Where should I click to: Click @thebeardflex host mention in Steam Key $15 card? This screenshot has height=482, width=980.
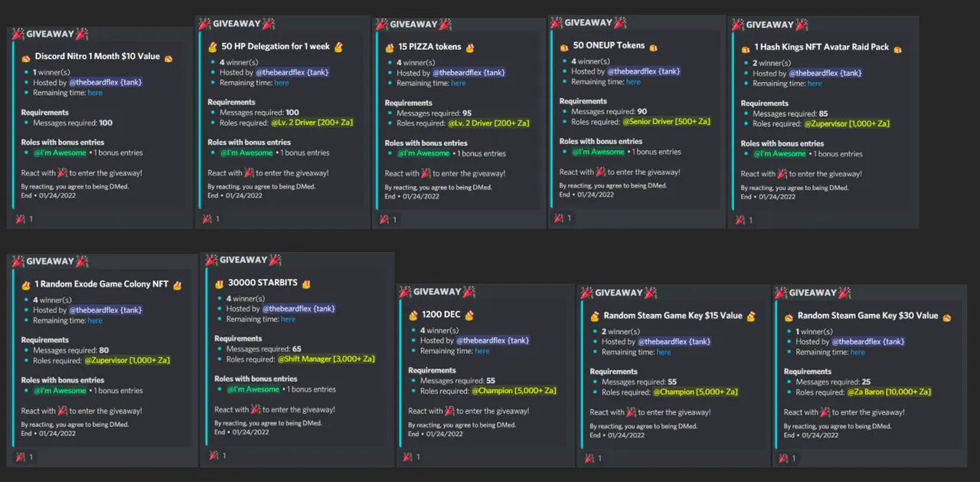pos(675,342)
